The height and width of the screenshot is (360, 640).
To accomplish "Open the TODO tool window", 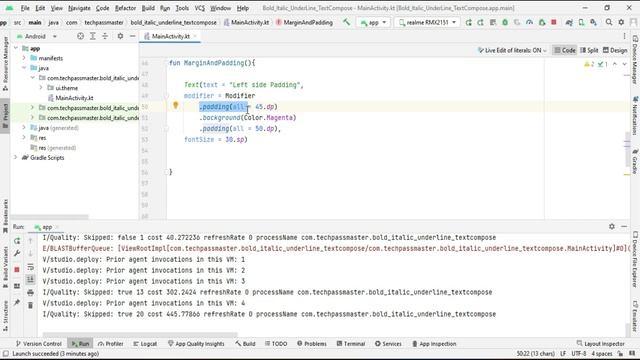I will pyautogui.click(x=276, y=344).
